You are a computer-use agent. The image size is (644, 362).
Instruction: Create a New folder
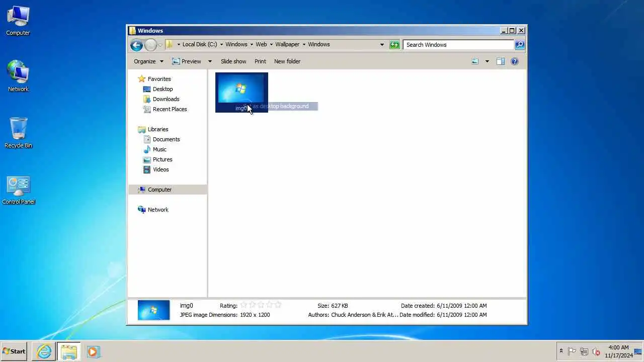(x=287, y=61)
